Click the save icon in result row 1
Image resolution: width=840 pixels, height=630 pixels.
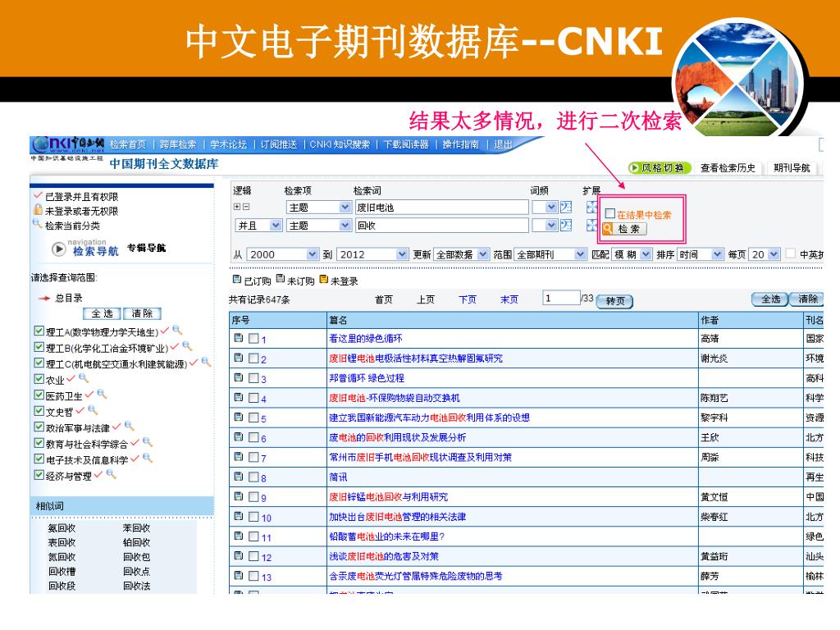tap(239, 338)
